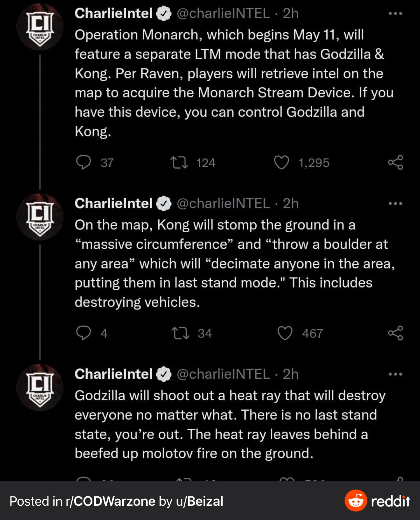Screen dimensions: 420x520
Task: Share the Kong stomp tweet
Action: tap(395, 333)
